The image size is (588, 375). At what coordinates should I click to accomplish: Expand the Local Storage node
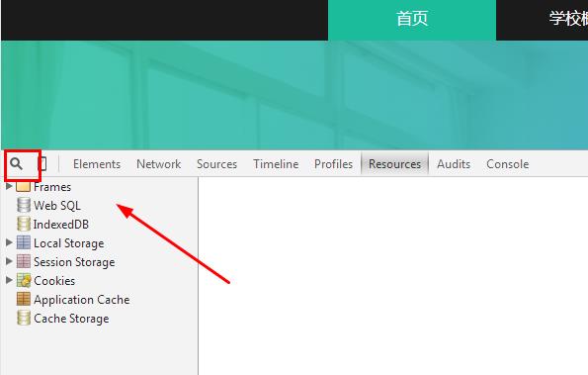9,242
